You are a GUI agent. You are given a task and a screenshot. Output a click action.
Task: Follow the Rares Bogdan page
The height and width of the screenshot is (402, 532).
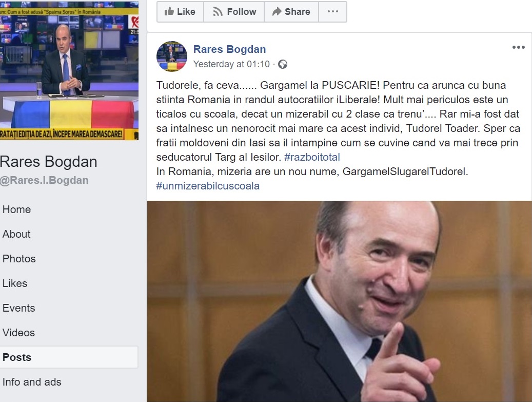coord(234,11)
